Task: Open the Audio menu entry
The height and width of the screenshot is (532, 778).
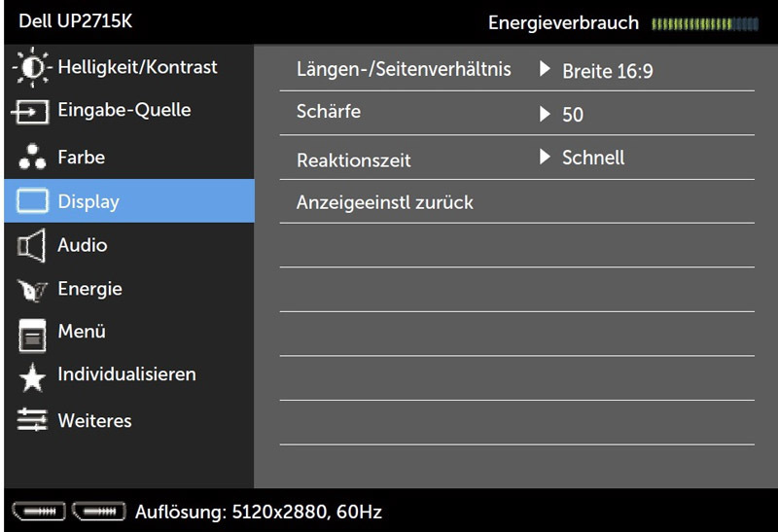Action: (83, 245)
